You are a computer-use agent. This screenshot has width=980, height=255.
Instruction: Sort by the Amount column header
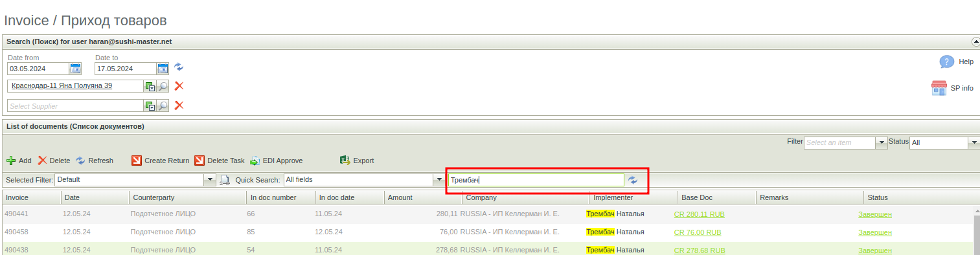click(422, 197)
